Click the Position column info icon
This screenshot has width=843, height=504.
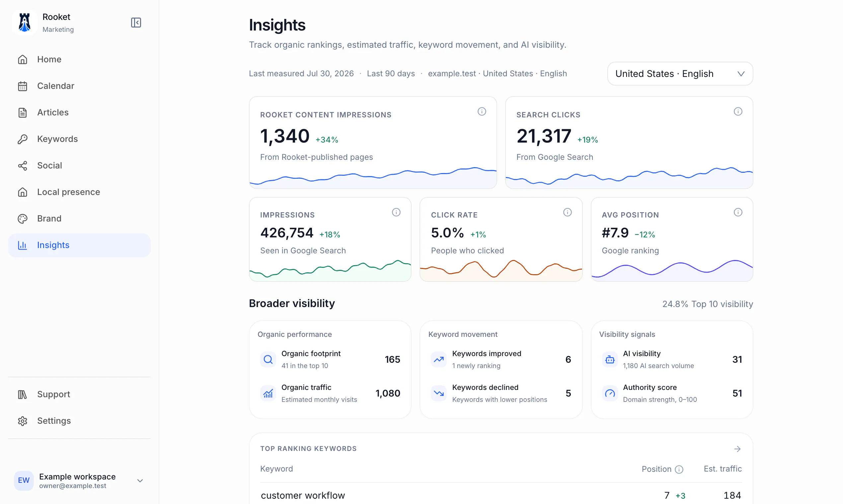(679, 470)
